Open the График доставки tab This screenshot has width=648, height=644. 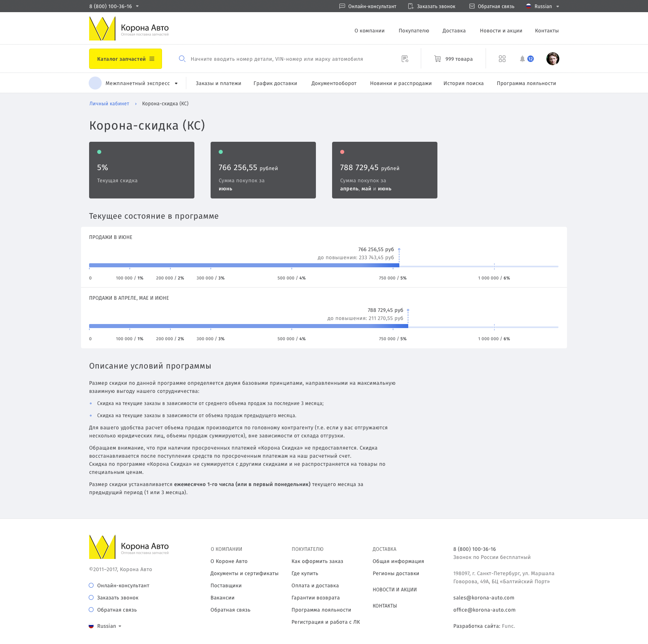[x=275, y=83]
